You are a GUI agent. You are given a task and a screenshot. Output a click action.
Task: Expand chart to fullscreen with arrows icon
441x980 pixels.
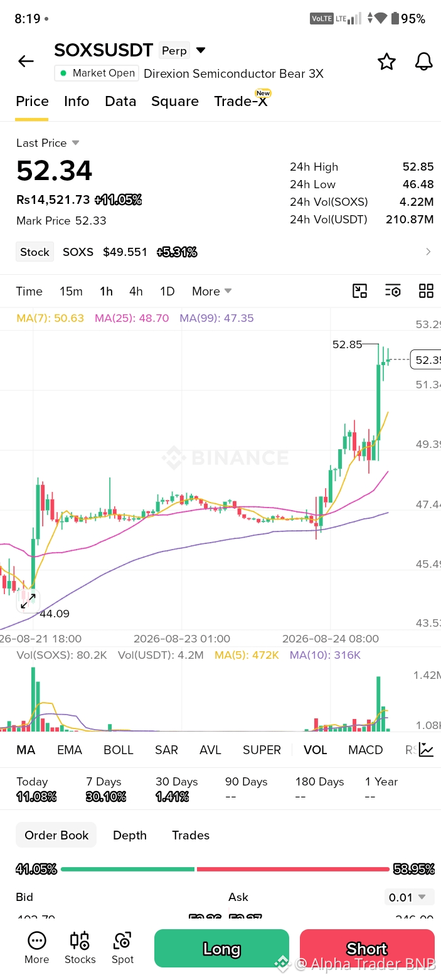pyautogui.click(x=28, y=600)
